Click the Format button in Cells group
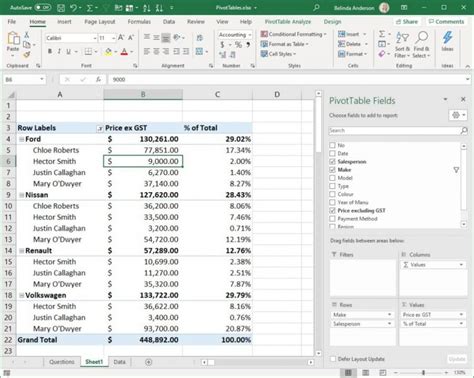474x378 pixels. coord(352,54)
